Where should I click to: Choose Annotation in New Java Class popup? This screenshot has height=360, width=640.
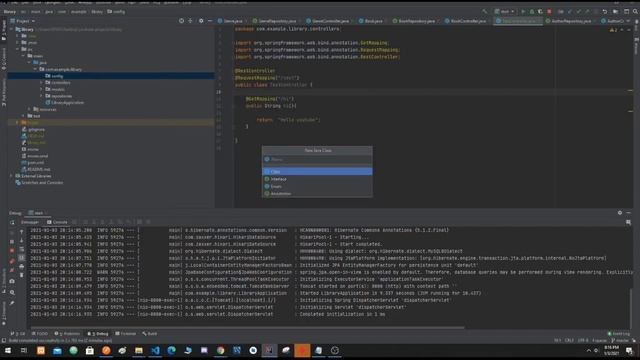click(x=317, y=193)
